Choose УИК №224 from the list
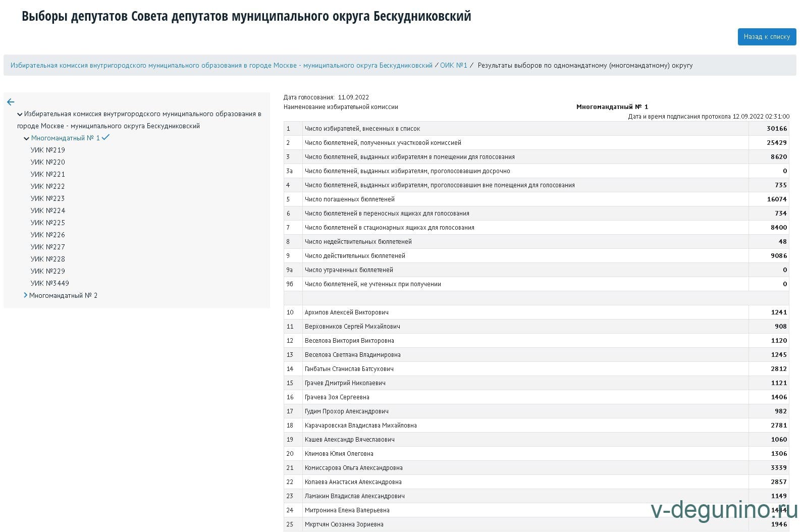Viewport: 803px width, 532px height. pos(47,210)
